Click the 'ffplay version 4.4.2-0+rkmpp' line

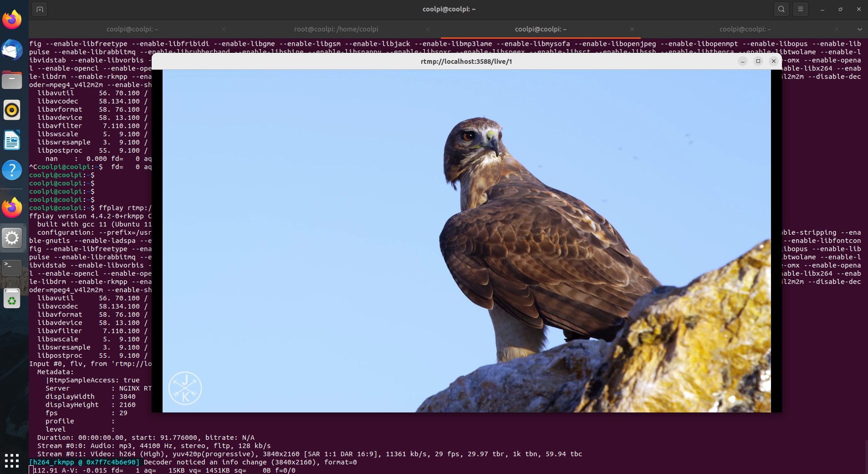coord(90,216)
